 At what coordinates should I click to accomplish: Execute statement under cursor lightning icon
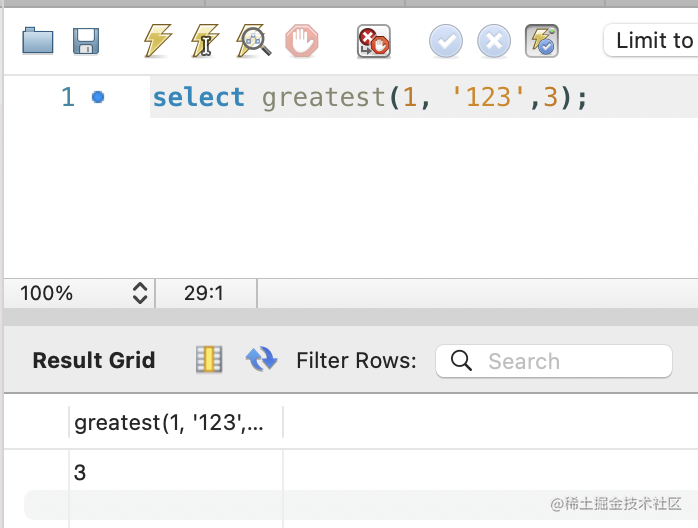tap(205, 41)
